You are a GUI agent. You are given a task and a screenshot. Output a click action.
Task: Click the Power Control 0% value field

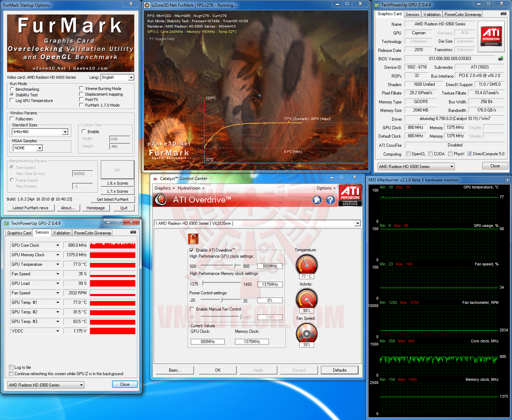(270, 300)
